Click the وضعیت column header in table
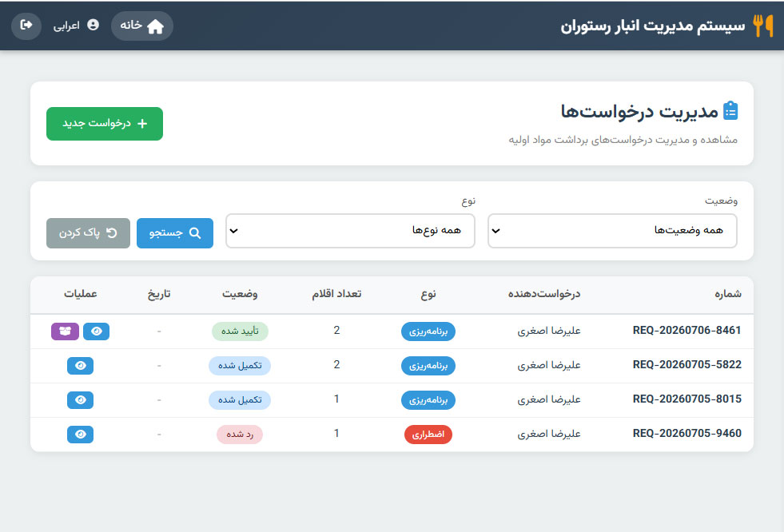 click(240, 294)
